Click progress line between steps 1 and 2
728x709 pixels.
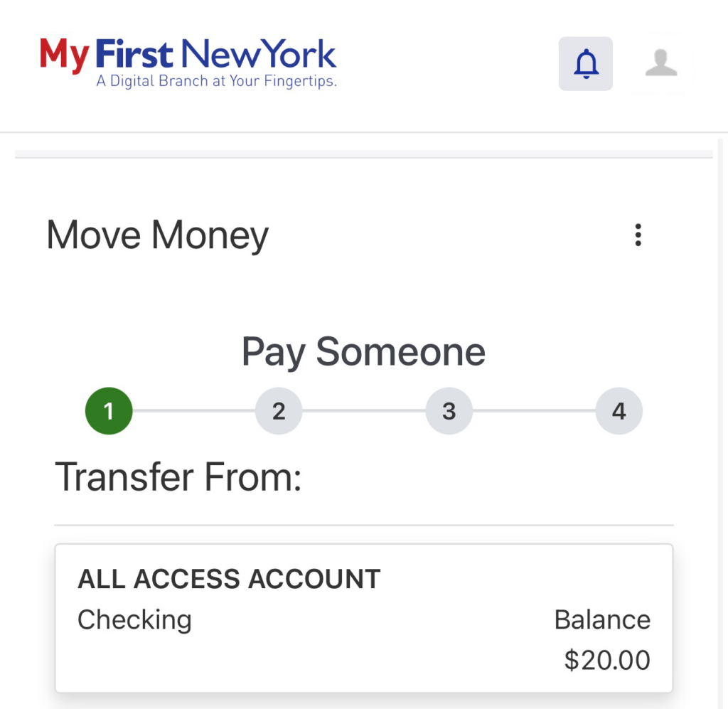193,411
